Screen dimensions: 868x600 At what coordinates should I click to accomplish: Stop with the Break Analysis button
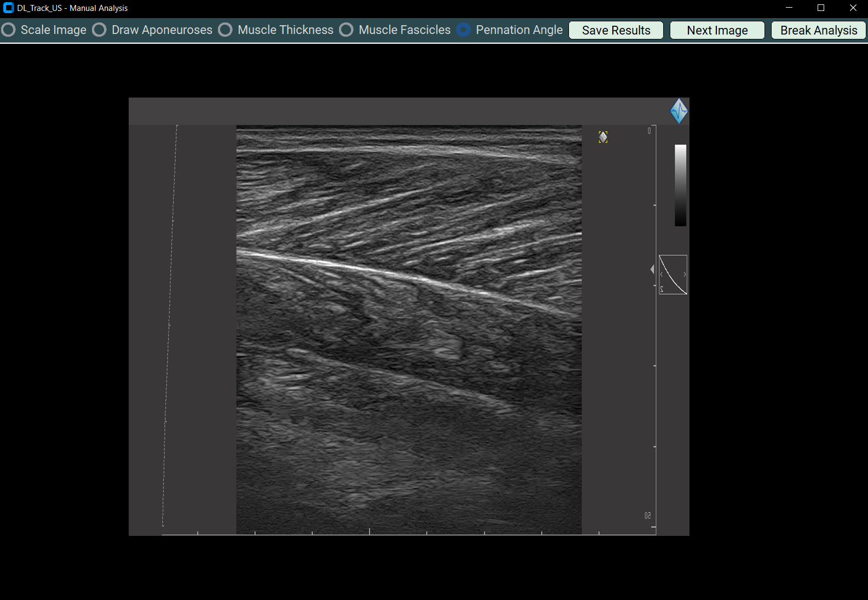[x=819, y=30]
